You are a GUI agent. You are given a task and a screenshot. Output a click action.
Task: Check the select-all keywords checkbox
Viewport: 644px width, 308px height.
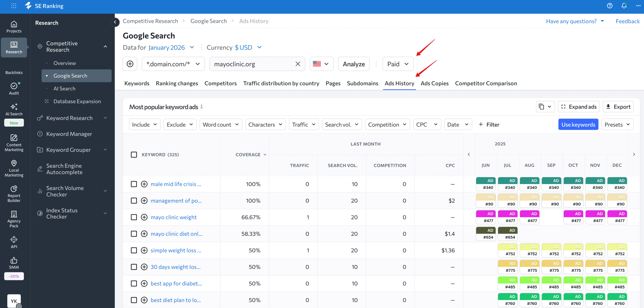coord(134,154)
